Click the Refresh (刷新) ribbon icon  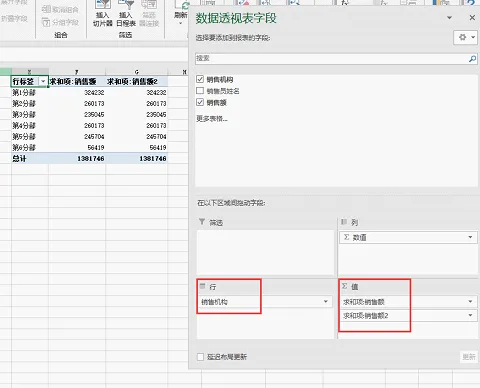(x=181, y=13)
